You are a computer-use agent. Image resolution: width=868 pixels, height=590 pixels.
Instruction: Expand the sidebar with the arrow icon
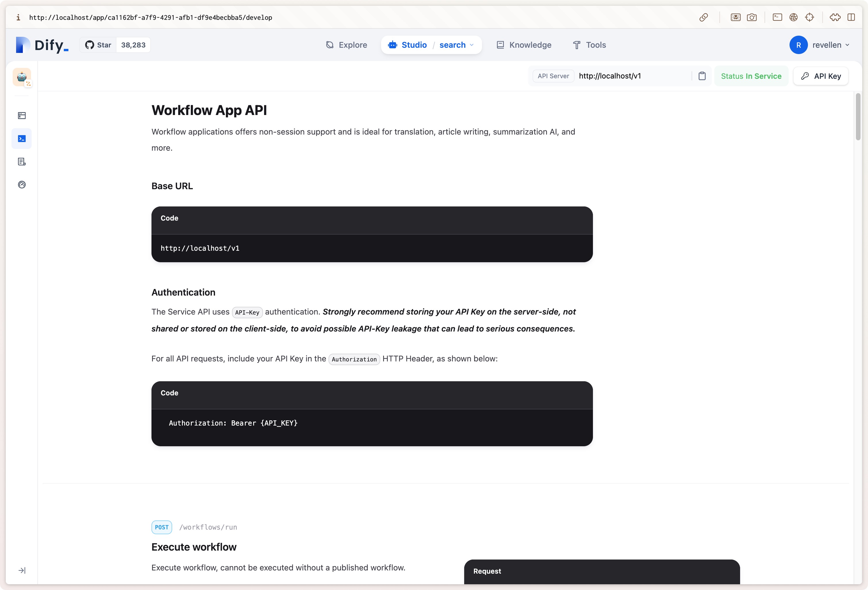point(22,570)
